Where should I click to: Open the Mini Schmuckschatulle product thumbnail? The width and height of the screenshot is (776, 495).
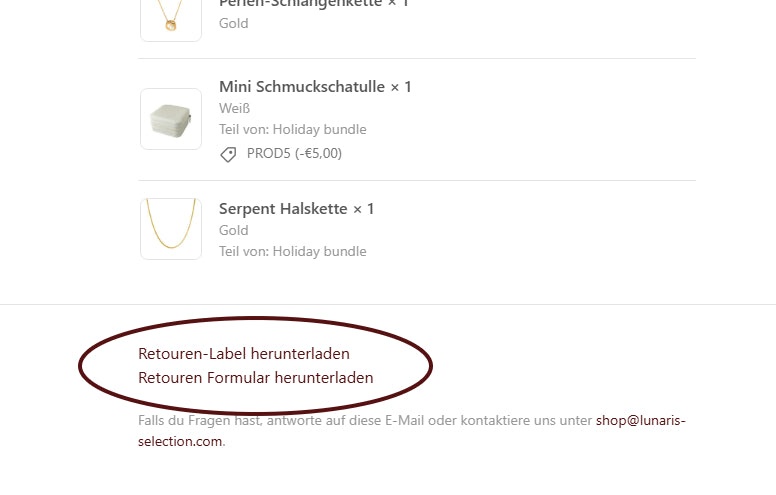[x=171, y=119]
